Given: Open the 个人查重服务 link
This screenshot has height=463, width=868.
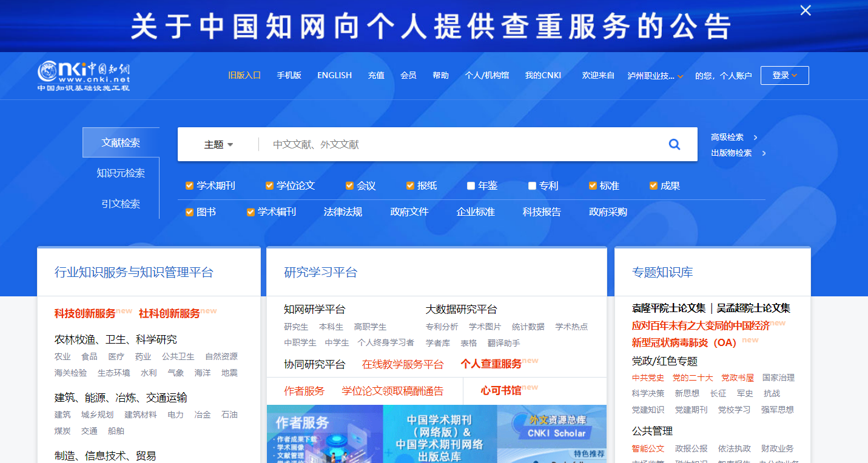Looking at the screenshot, I should tap(491, 364).
